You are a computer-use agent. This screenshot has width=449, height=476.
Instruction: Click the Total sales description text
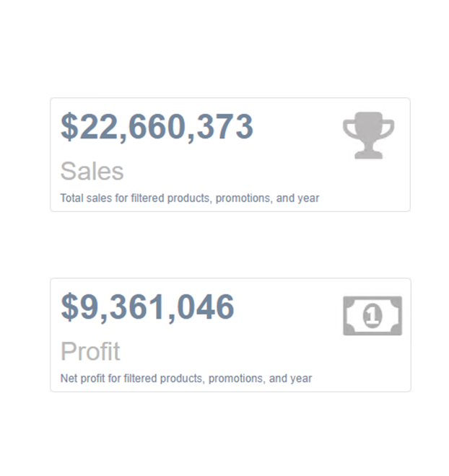point(190,198)
